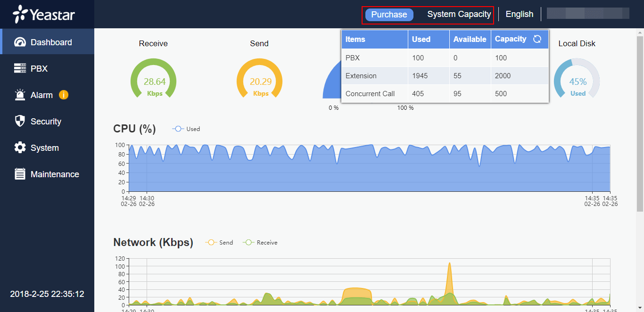Click the Alarm siren icon in sidebar
644x312 pixels.
(x=20, y=95)
